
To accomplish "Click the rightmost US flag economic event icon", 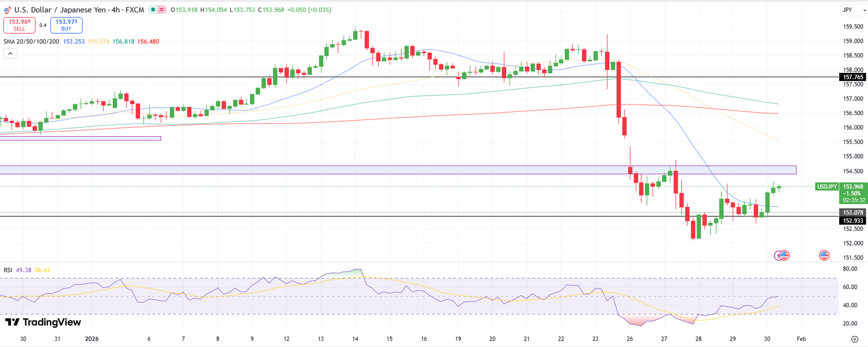I will [x=824, y=255].
